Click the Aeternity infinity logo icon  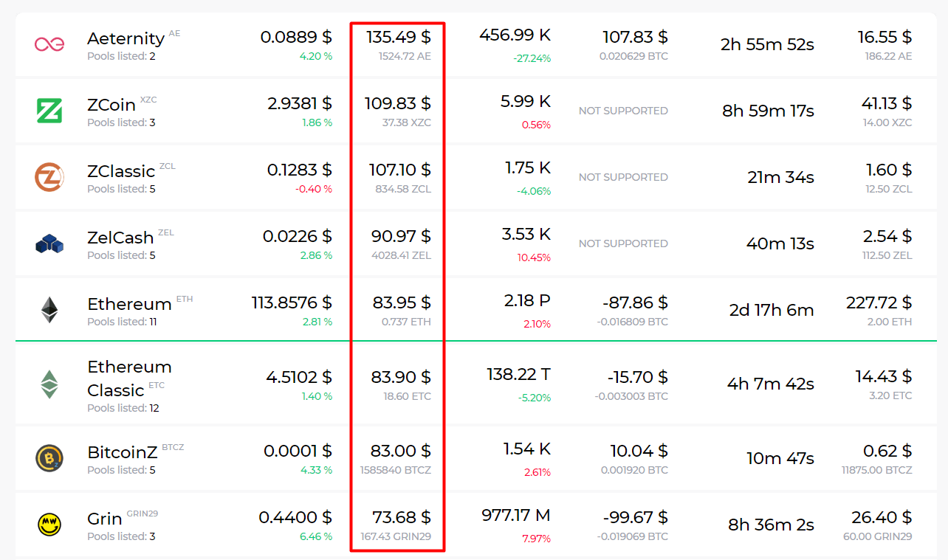click(x=49, y=44)
